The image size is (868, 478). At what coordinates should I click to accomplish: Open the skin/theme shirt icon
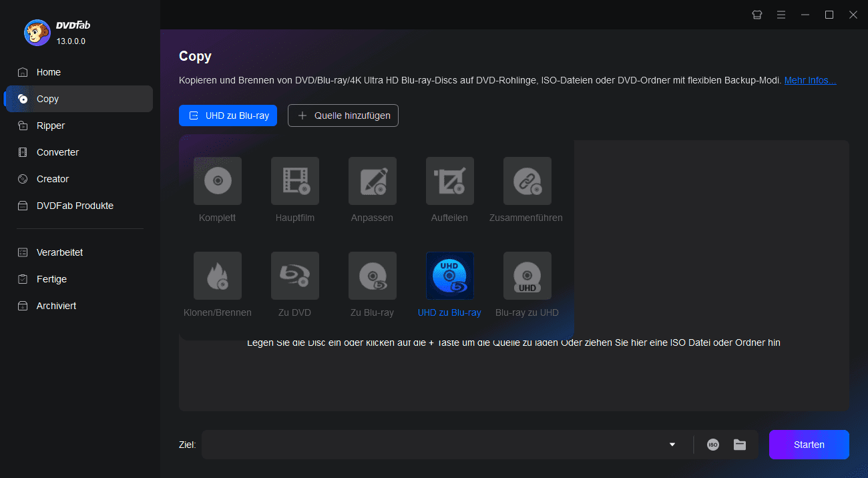coord(757,15)
